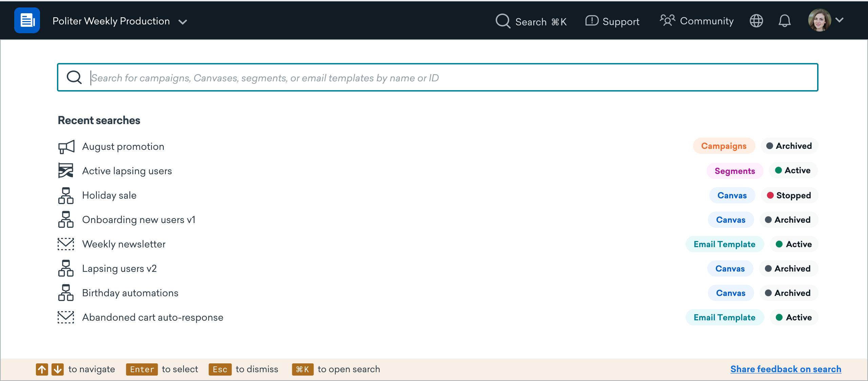Open the user avatar menu
Screen dimensions: 868x381
click(x=820, y=20)
